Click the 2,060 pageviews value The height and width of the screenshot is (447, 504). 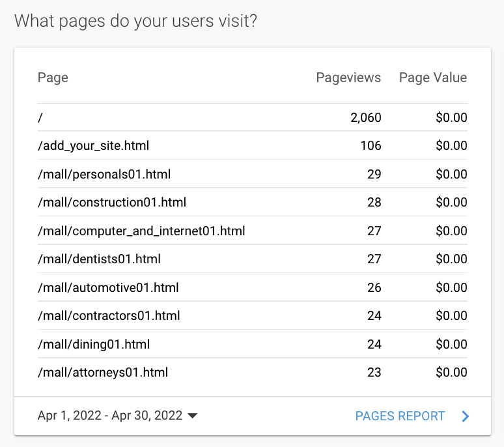(365, 118)
